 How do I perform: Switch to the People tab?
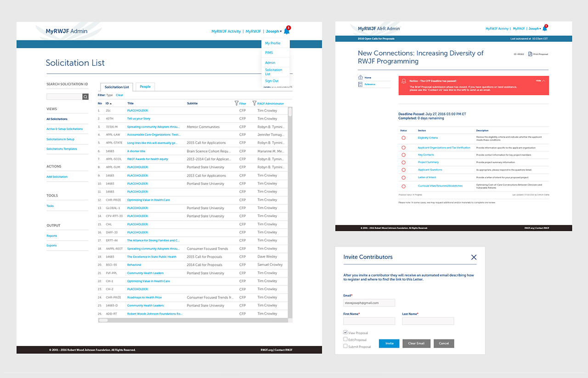145,86
